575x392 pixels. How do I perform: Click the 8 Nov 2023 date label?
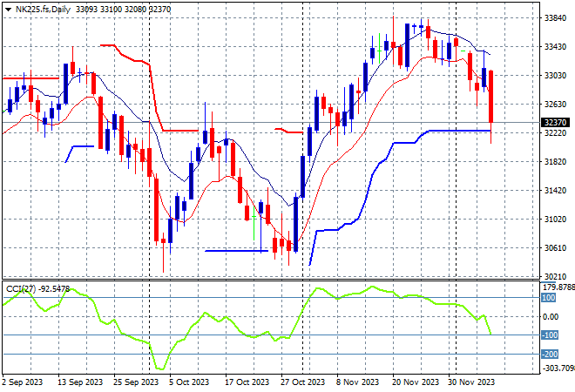pos(359,382)
